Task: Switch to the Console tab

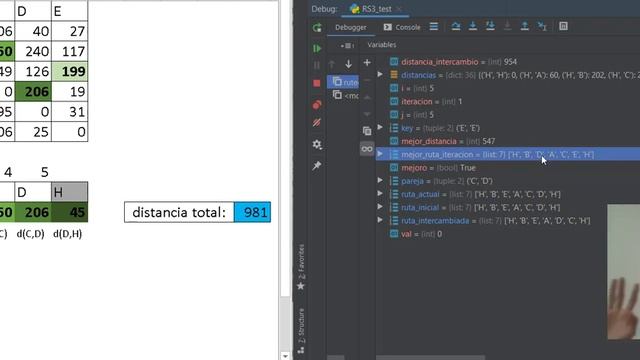Action: coord(402,27)
